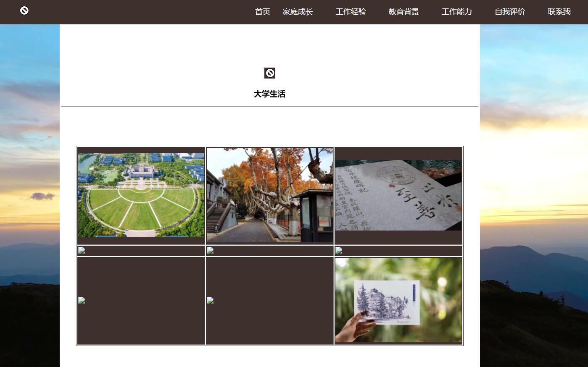View the engraved stone inscription photo

click(x=398, y=195)
